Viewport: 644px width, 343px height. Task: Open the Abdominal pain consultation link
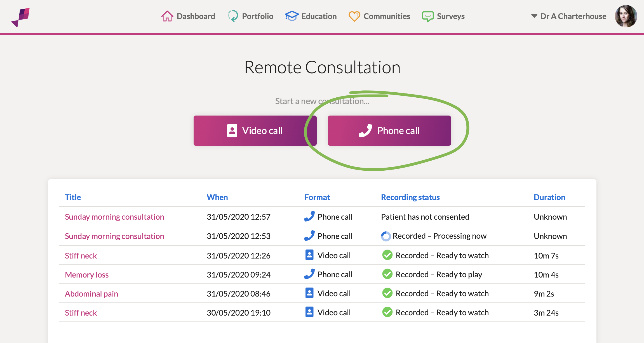tap(91, 294)
